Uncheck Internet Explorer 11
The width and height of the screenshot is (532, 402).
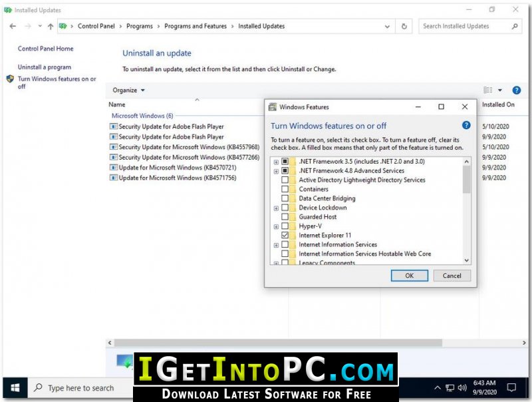click(285, 235)
